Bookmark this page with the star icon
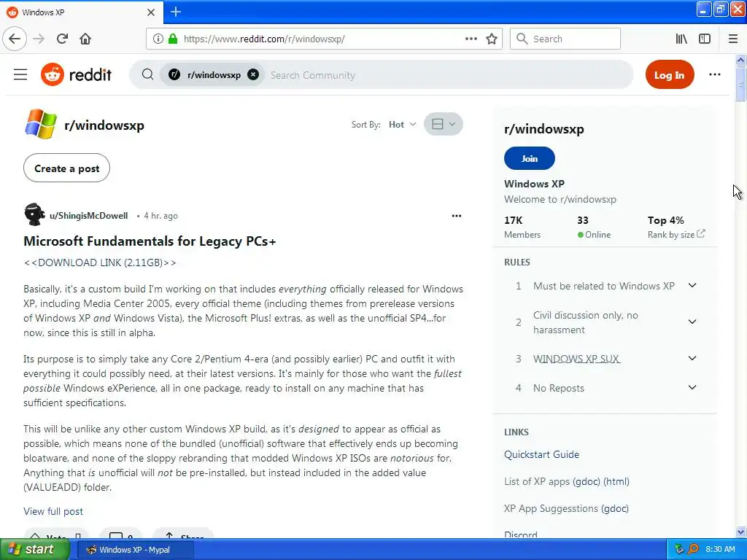Image resolution: width=747 pixels, height=560 pixels. (492, 39)
